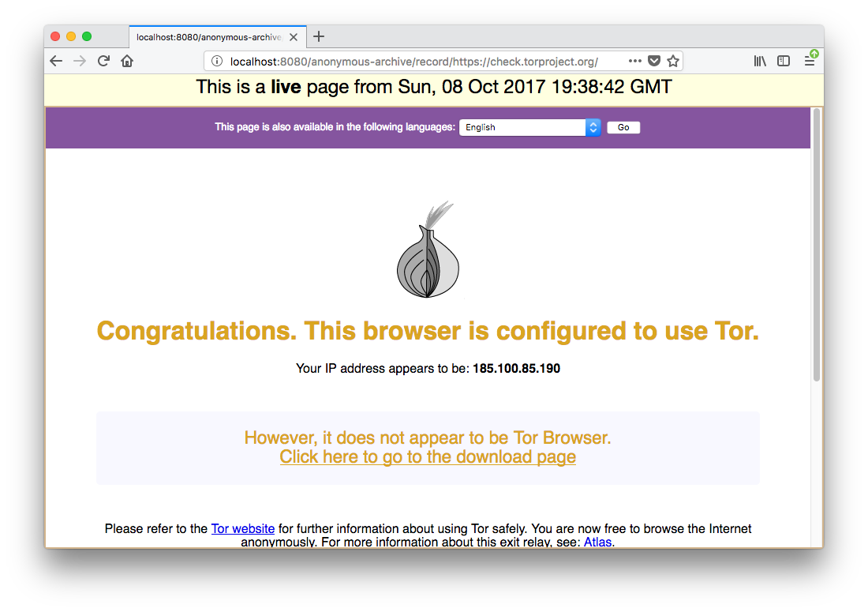
Task: Open the Library icon
Action: pos(759,61)
